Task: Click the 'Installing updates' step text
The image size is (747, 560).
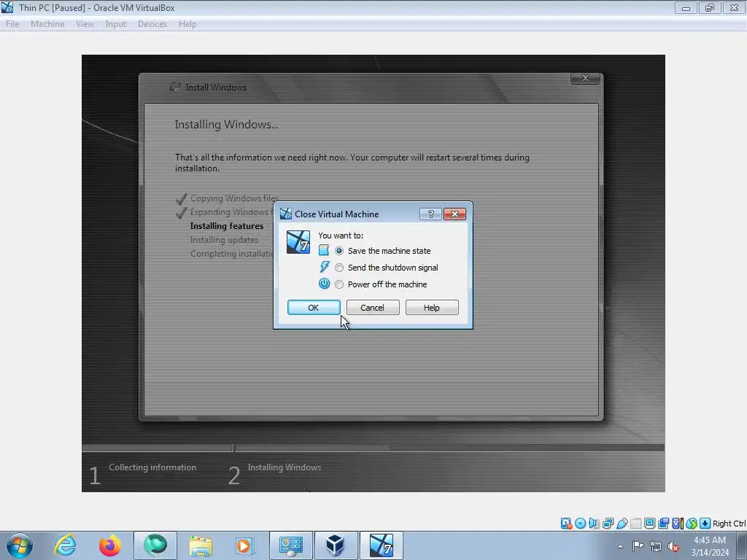Action: 225,239
